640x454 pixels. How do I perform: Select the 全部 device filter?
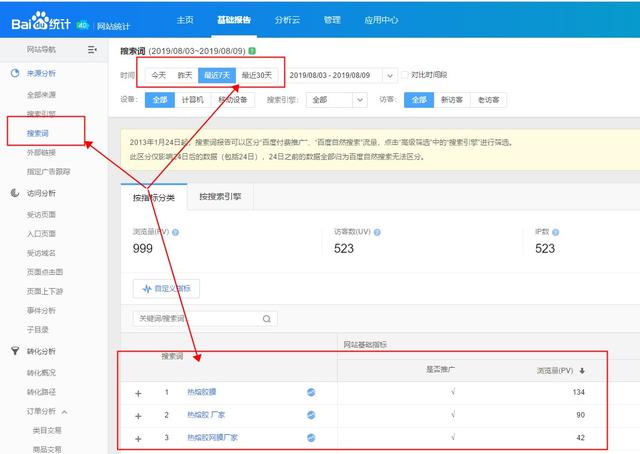click(160, 100)
